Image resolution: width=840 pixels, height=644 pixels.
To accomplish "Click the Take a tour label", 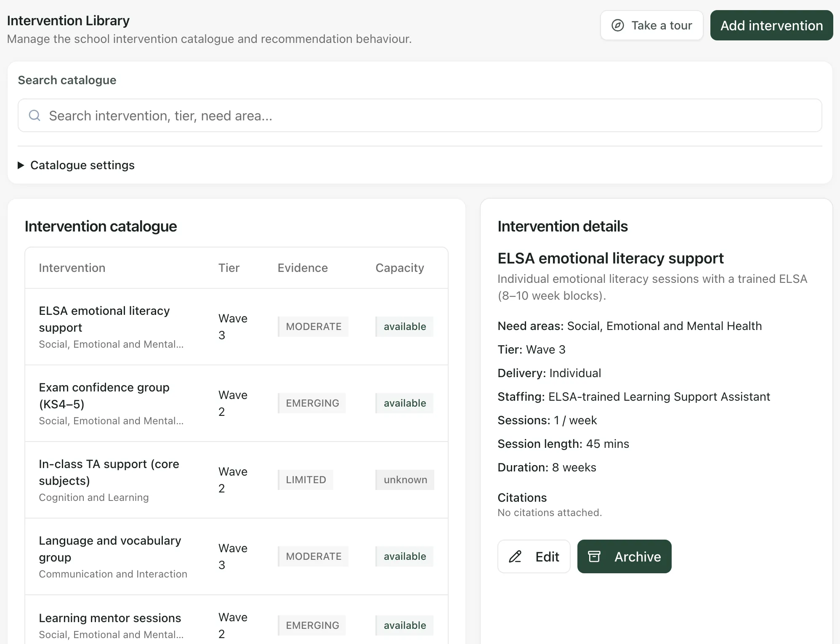I will [x=662, y=26].
